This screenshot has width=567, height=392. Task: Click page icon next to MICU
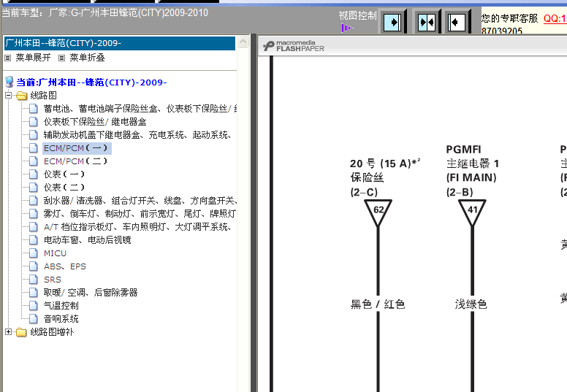tap(34, 253)
